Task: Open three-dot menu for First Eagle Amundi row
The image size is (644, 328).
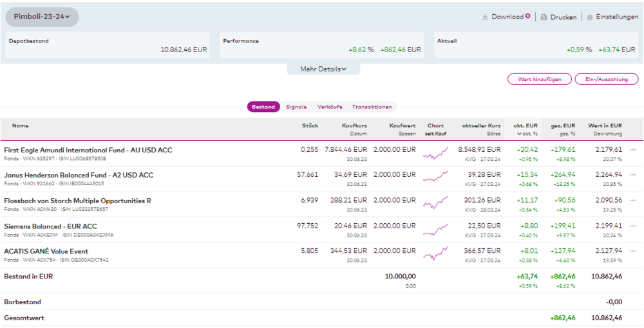Action: pyautogui.click(x=632, y=150)
